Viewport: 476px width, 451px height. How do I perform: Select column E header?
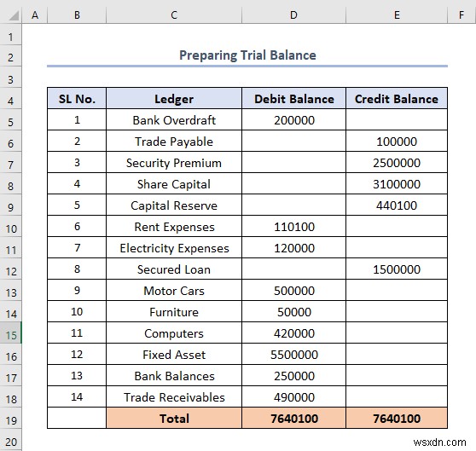tap(397, 14)
